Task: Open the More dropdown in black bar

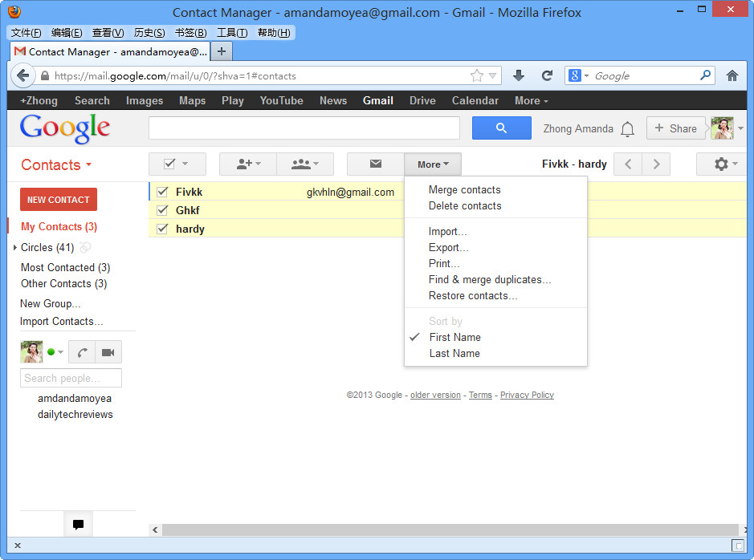Action: click(x=532, y=100)
